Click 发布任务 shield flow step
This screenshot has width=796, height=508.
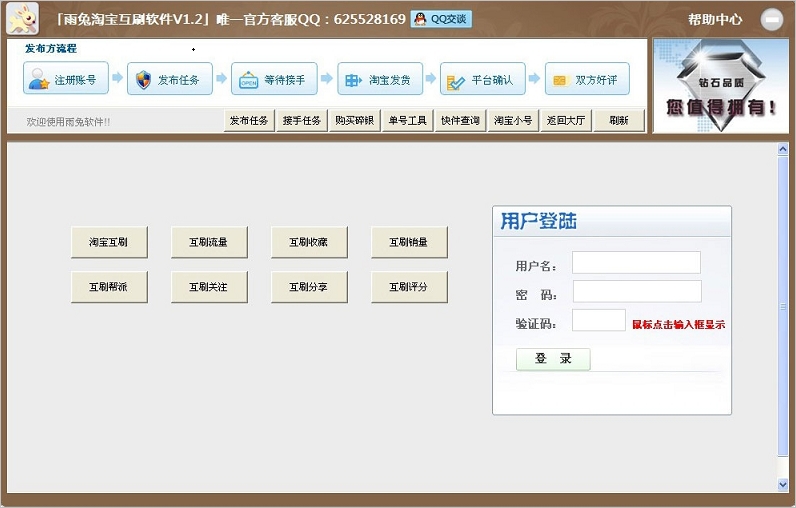(170, 79)
